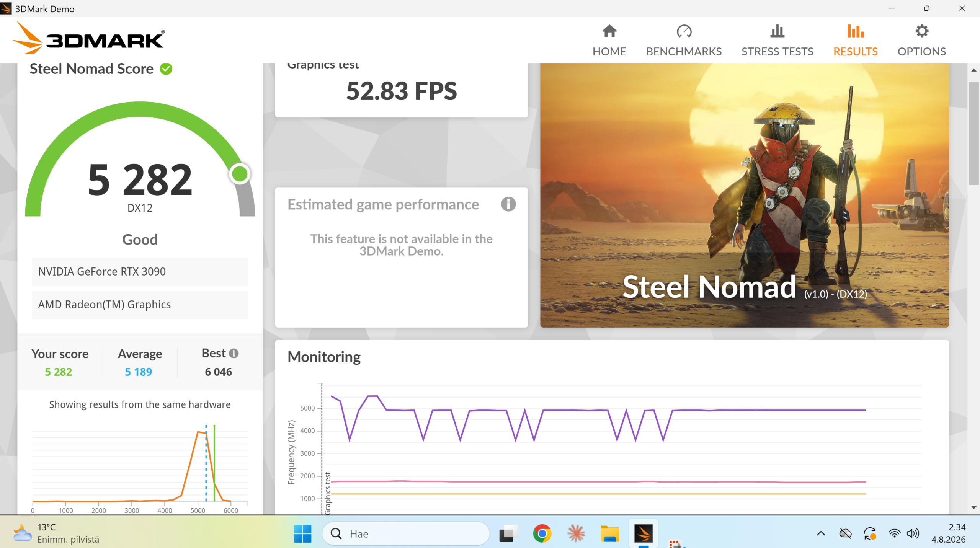Click the info icon next to Best
Image resolution: width=980 pixels, height=548 pixels.
point(234,353)
